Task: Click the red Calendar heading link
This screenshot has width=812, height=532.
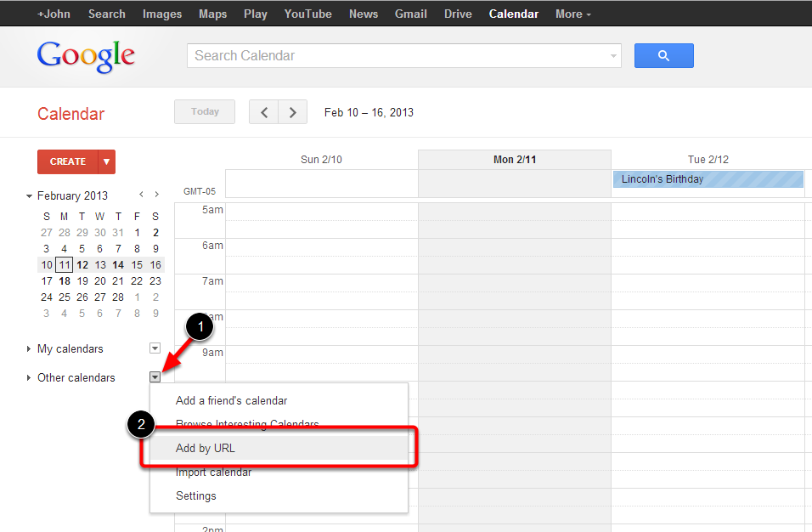Action: pos(71,113)
